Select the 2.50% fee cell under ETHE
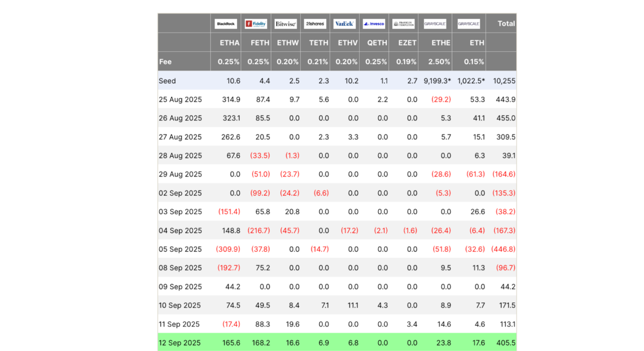This screenshot has width=644, height=351. pos(440,62)
